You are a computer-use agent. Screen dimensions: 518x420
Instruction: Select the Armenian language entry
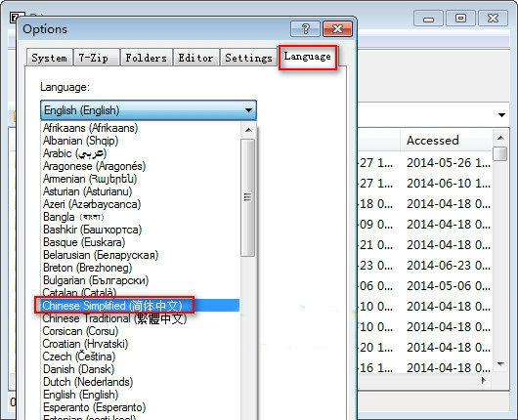[x=141, y=179]
